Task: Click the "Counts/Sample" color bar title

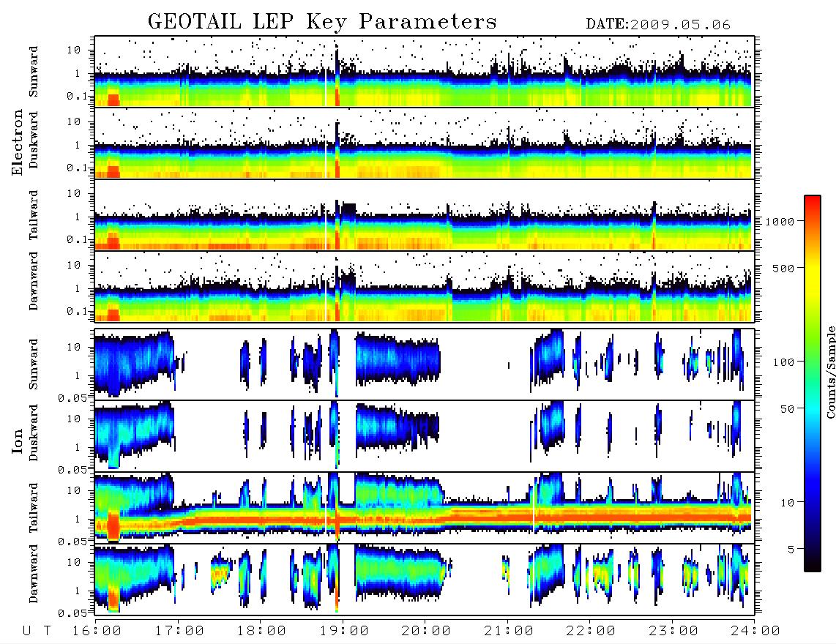Action: 830,372
